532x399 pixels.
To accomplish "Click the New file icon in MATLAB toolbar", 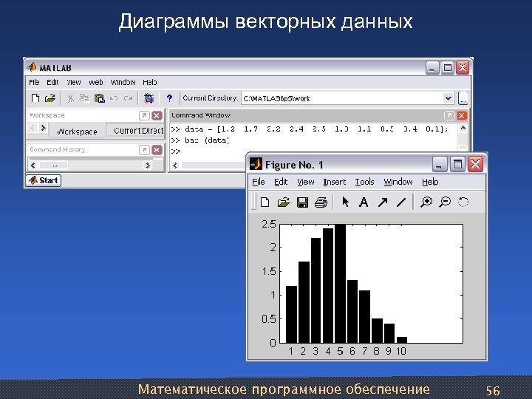I will tap(35, 98).
